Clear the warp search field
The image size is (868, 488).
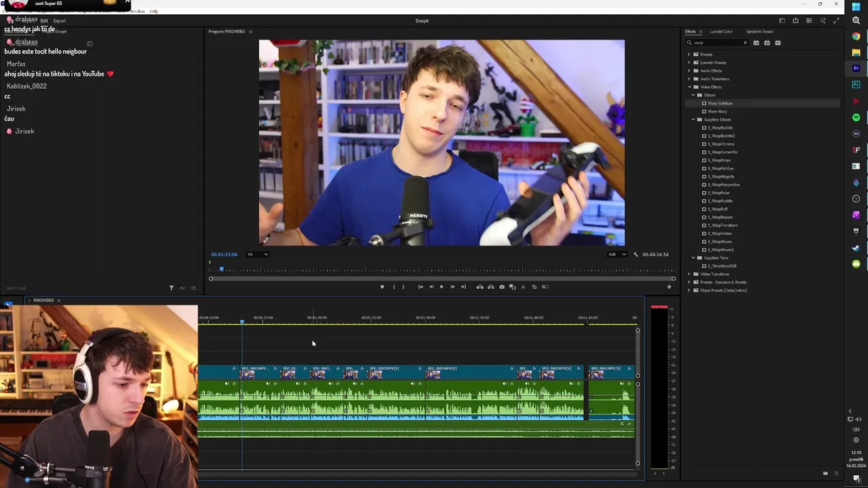pyautogui.click(x=745, y=43)
